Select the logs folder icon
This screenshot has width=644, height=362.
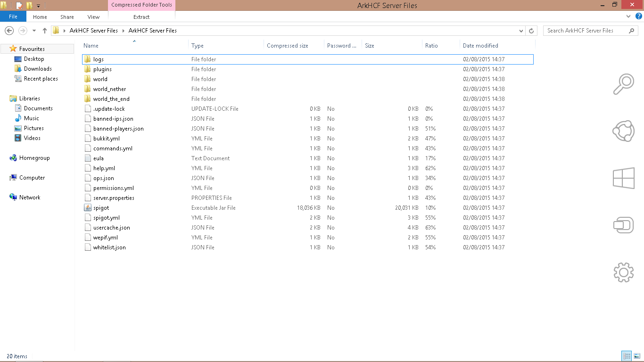[87, 59]
